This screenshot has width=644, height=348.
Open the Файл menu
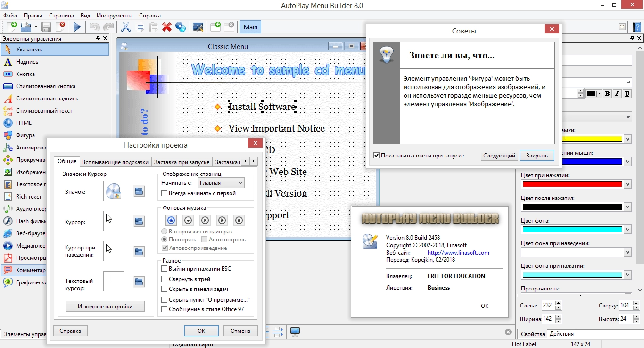[x=10, y=16]
